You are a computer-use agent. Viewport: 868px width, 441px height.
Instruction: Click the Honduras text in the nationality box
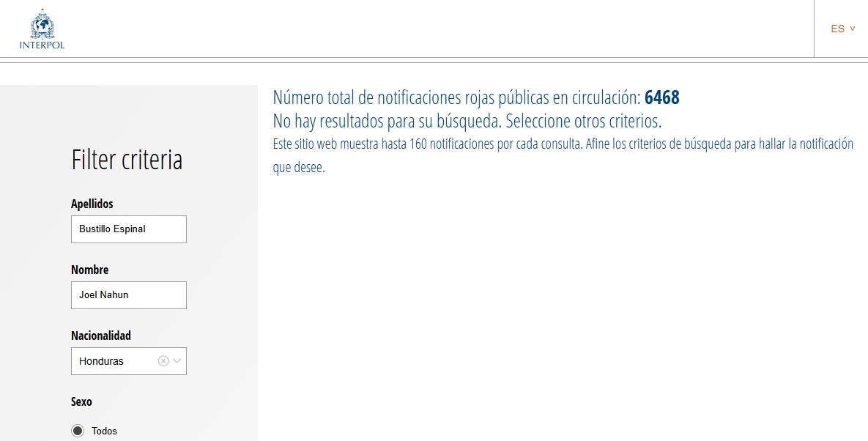tap(102, 361)
